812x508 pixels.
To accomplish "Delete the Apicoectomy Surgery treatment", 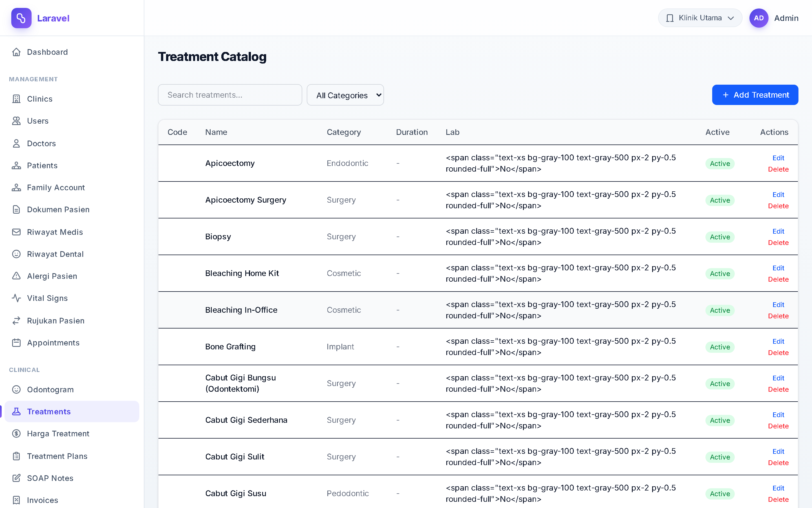I will 778,206.
